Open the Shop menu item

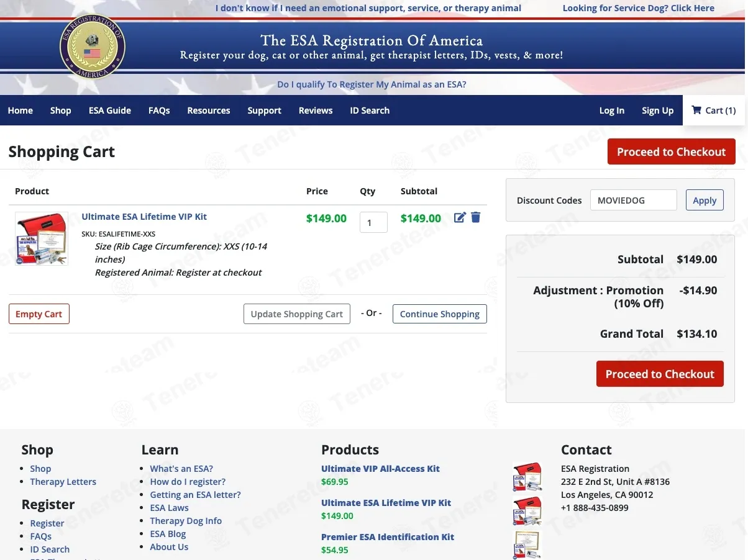(61, 111)
